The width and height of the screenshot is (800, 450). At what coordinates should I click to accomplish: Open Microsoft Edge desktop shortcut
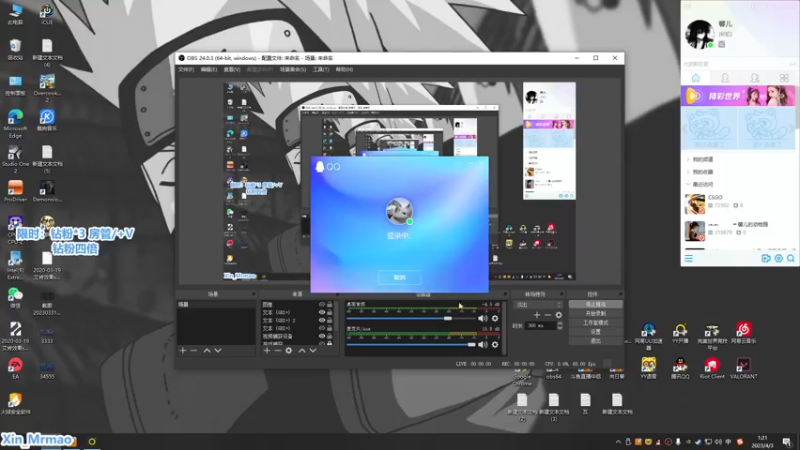15,123
